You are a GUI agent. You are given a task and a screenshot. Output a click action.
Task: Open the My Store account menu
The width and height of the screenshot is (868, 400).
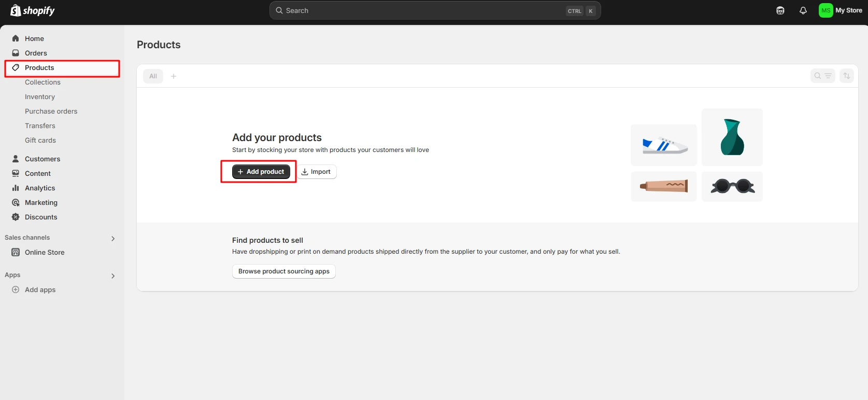pos(840,10)
